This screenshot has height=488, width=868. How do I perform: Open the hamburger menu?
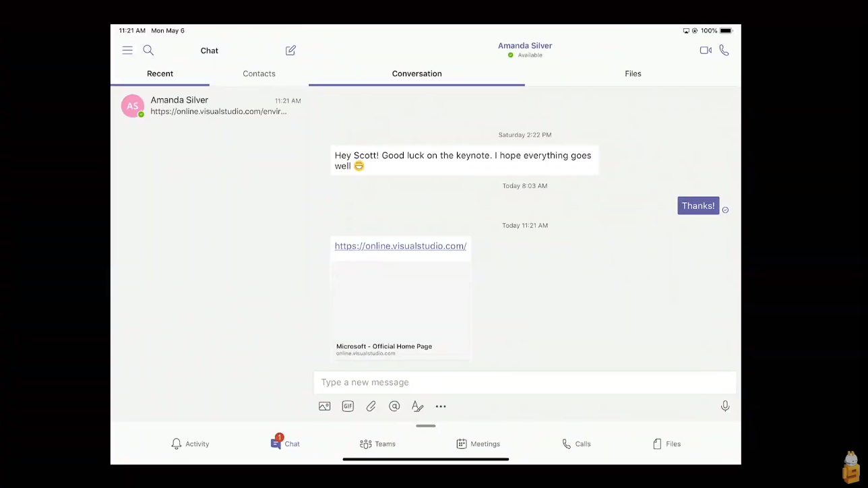127,51
